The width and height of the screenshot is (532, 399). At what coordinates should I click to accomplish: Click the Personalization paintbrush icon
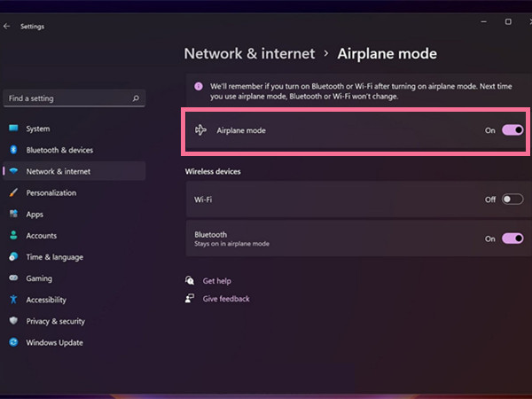point(13,192)
